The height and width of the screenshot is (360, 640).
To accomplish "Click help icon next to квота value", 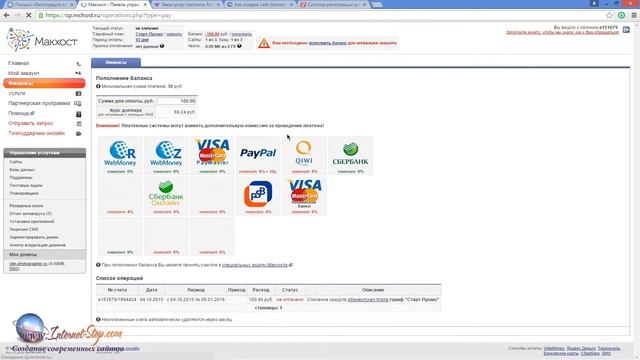I will point(239,46).
